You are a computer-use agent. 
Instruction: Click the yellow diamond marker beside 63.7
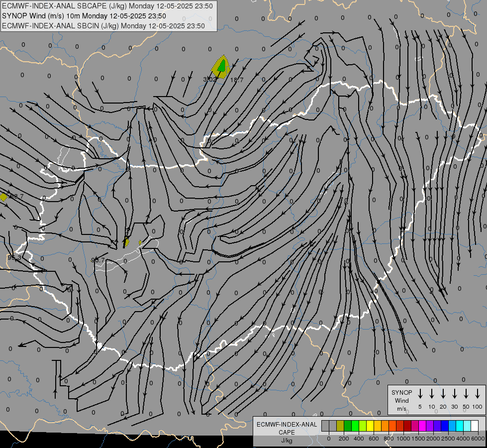coord(3,197)
